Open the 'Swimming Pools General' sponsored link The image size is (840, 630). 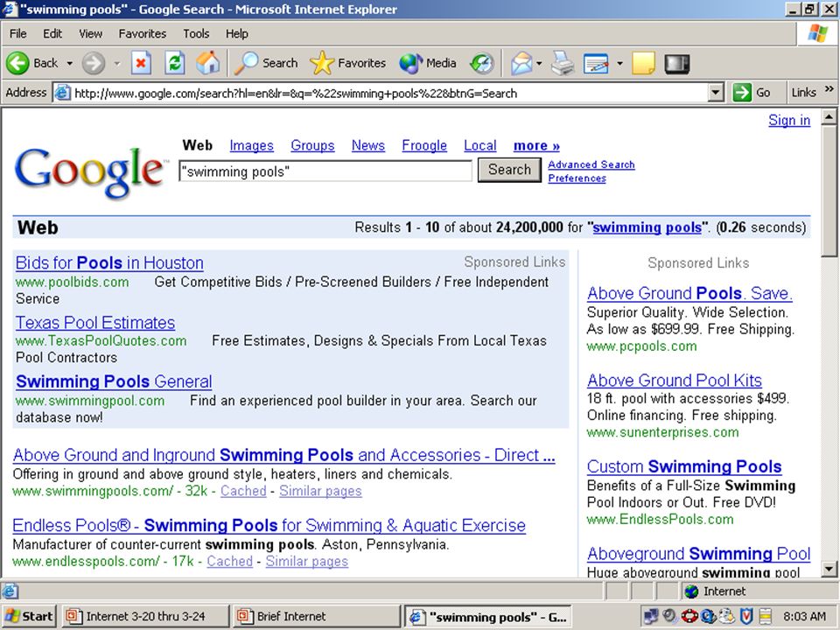point(114,381)
